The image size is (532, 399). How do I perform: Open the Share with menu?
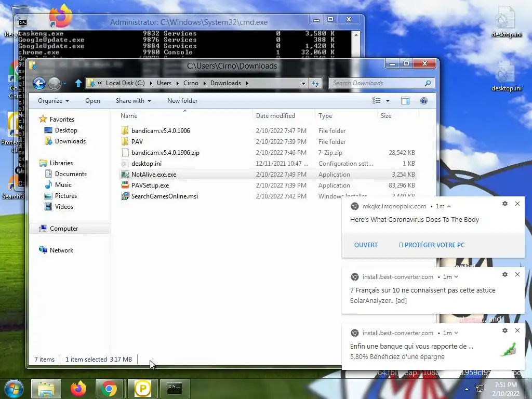point(134,101)
